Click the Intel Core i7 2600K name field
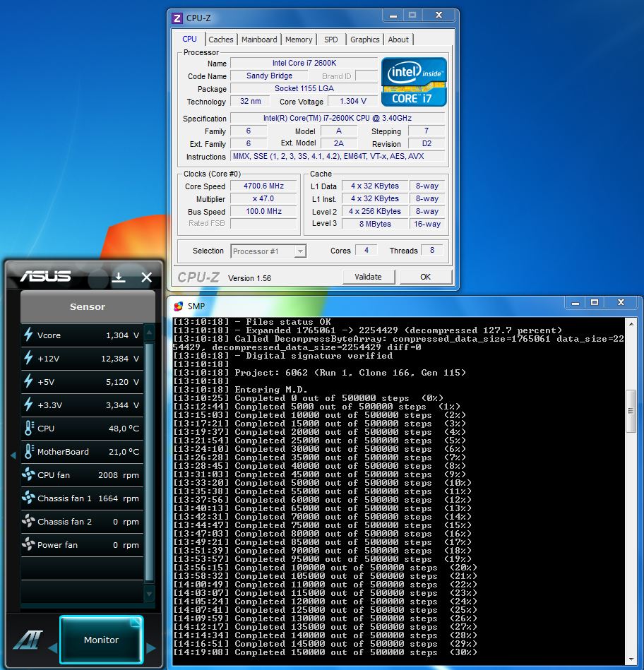Viewport: 644px width, 670px height. [304, 63]
